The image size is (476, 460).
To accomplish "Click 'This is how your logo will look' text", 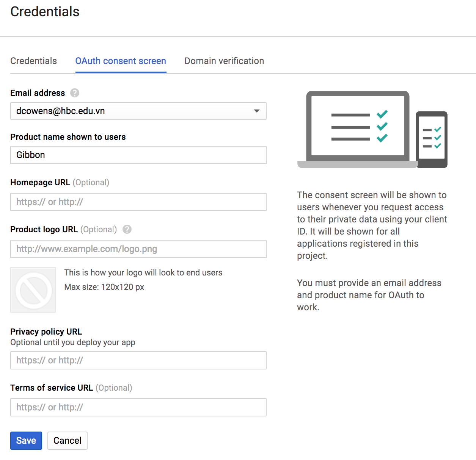I will (x=143, y=272).
